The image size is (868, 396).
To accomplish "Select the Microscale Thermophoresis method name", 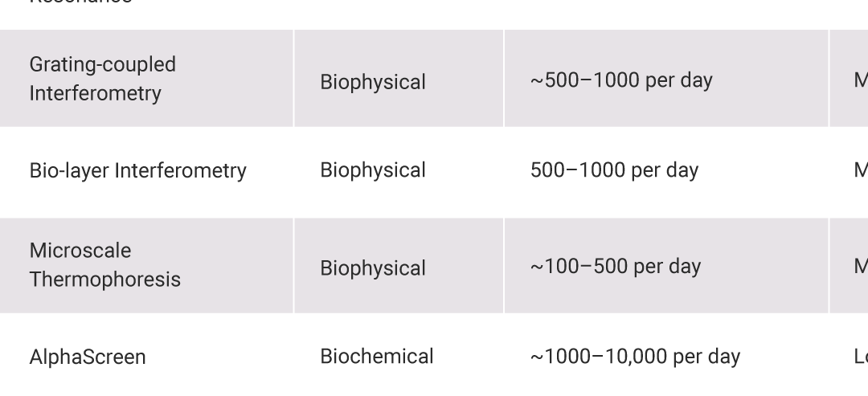I will (x=104, y=265).
